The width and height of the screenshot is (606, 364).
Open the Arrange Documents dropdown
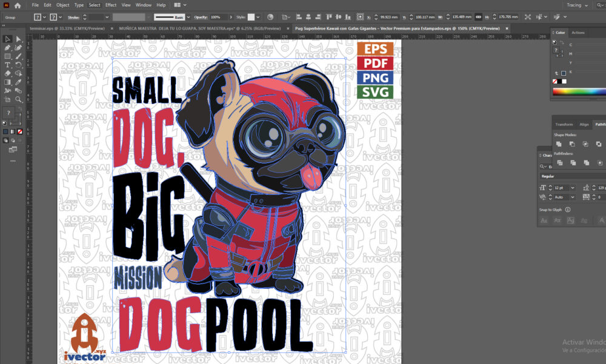tap(181, 5)
